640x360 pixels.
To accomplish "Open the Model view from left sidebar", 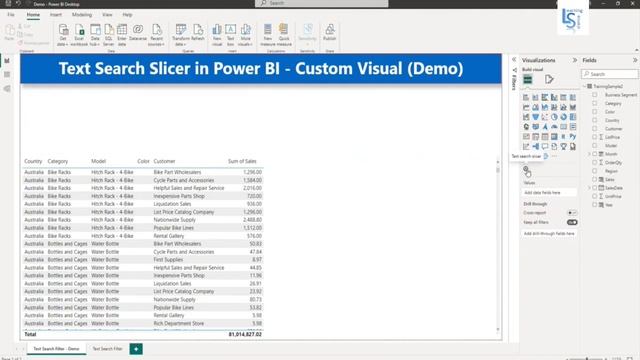I will point(7,89).
